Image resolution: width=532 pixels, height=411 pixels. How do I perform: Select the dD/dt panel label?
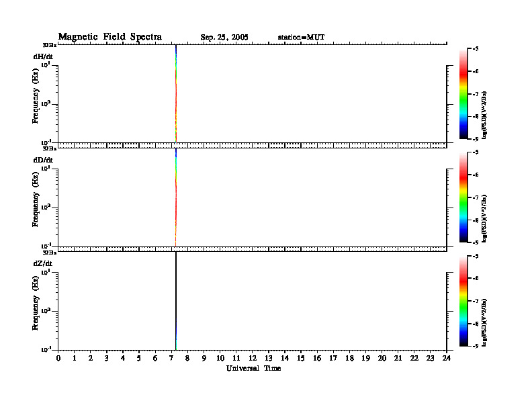click(x=43, y=160)
